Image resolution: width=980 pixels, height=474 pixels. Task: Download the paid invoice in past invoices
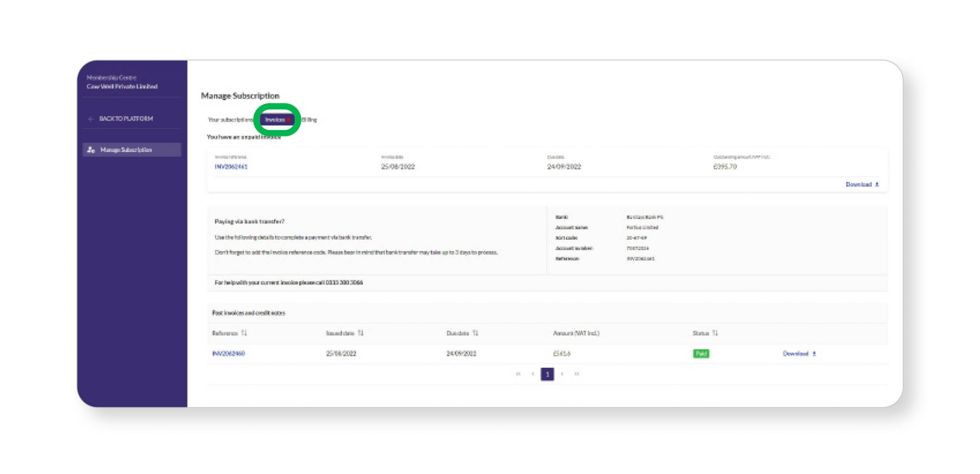click(799, 353)
